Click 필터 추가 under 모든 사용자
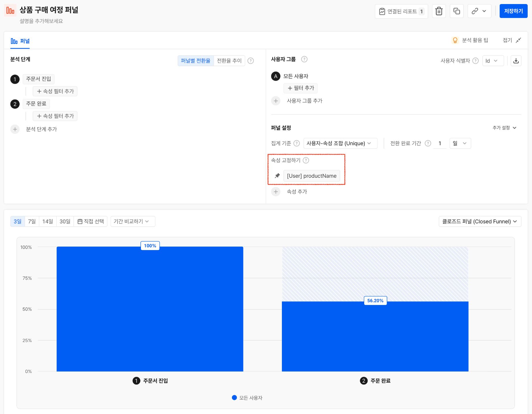 [x=301, y=88]
